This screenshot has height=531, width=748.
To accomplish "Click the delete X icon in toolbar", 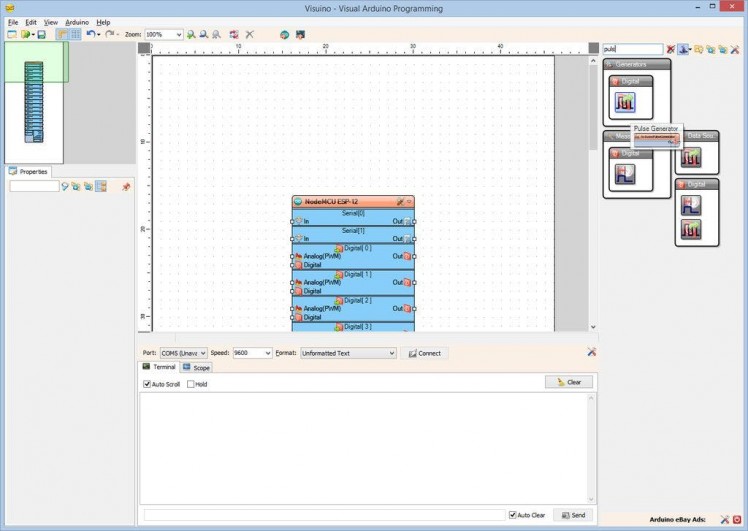I will pyautogui.click(x=250, y=34).
